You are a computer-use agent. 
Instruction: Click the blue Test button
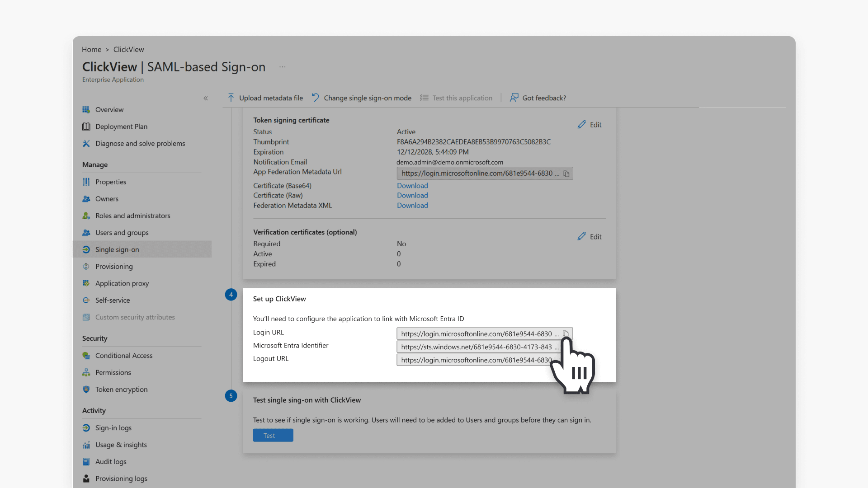273,436
